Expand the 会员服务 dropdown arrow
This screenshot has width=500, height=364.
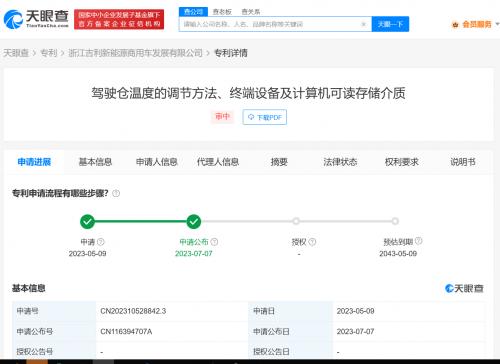[x=497, y=24]
